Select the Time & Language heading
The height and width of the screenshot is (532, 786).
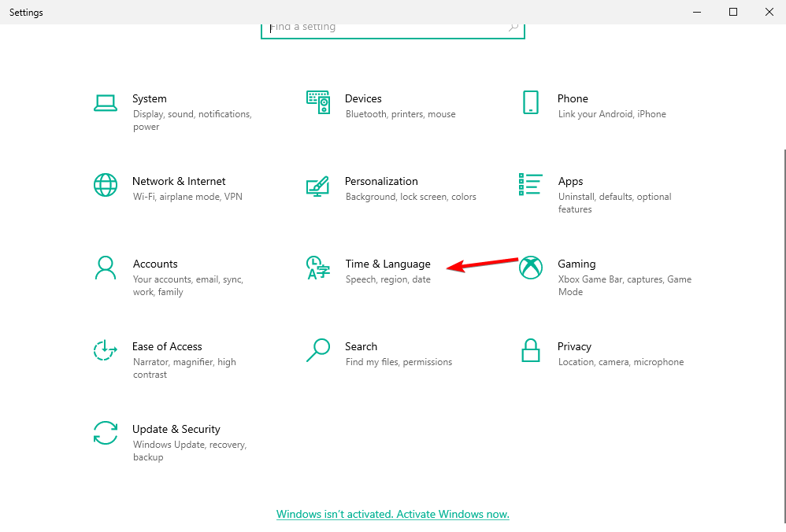click(387, 264)
